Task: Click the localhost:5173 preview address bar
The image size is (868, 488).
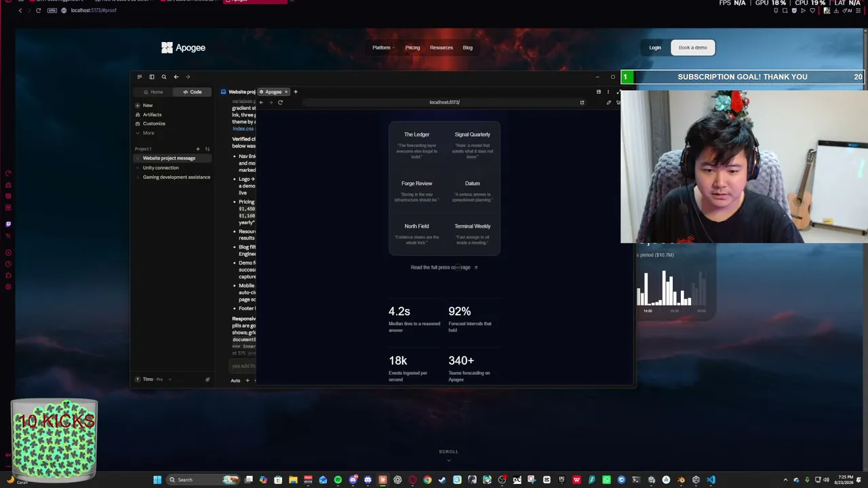Action: point(444,102)
